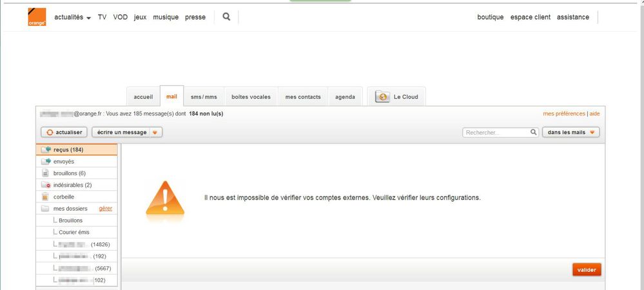Open the mes contacts tab
This screenshot has height=290, width=644.
[x=303, y=97]
